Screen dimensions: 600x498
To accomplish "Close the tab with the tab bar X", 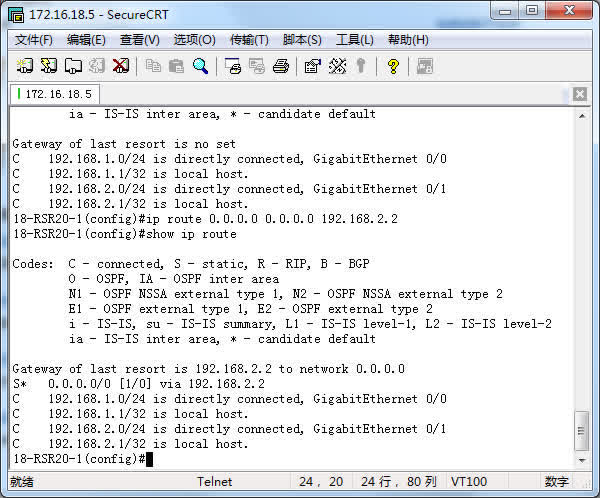I will tap(582, 94).
